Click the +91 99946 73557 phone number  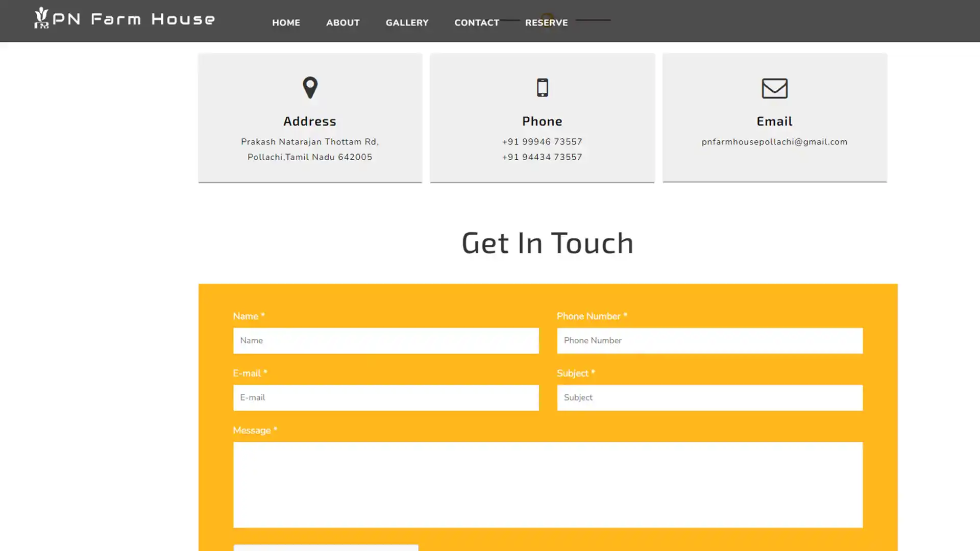point(542,142)
